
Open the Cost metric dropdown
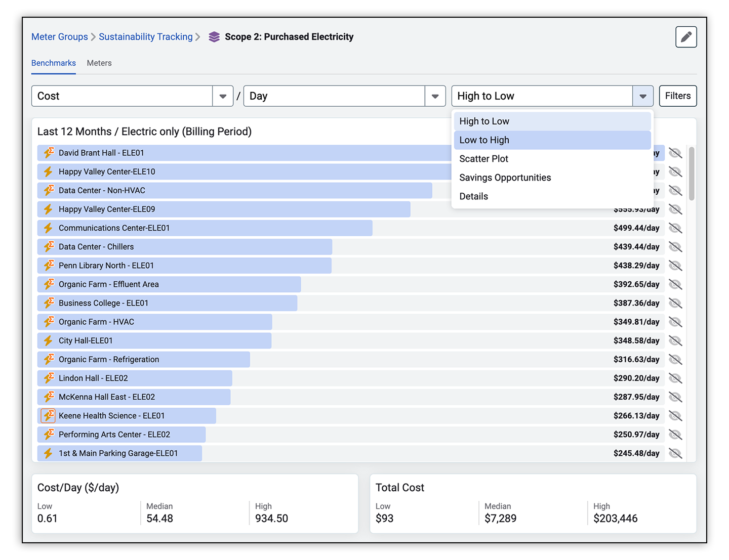coord(223,96)
